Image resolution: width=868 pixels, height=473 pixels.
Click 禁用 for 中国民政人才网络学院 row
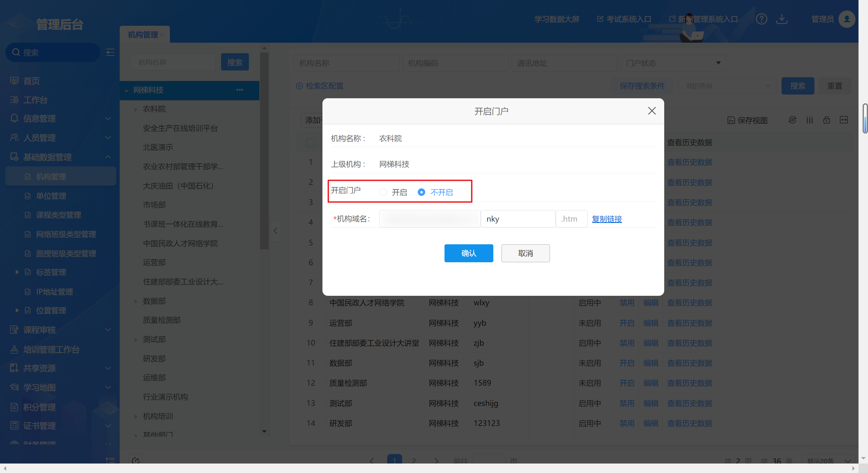(627, 303)
